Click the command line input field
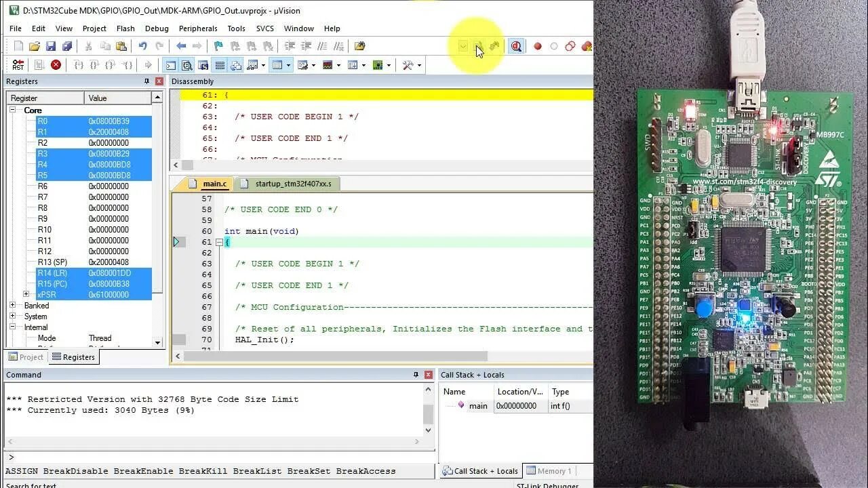The image size is (868, 488). point(220,457)
